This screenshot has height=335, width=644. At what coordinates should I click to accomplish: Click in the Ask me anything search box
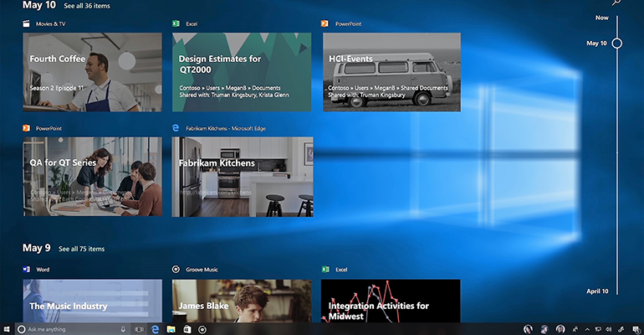pos(72,329)
